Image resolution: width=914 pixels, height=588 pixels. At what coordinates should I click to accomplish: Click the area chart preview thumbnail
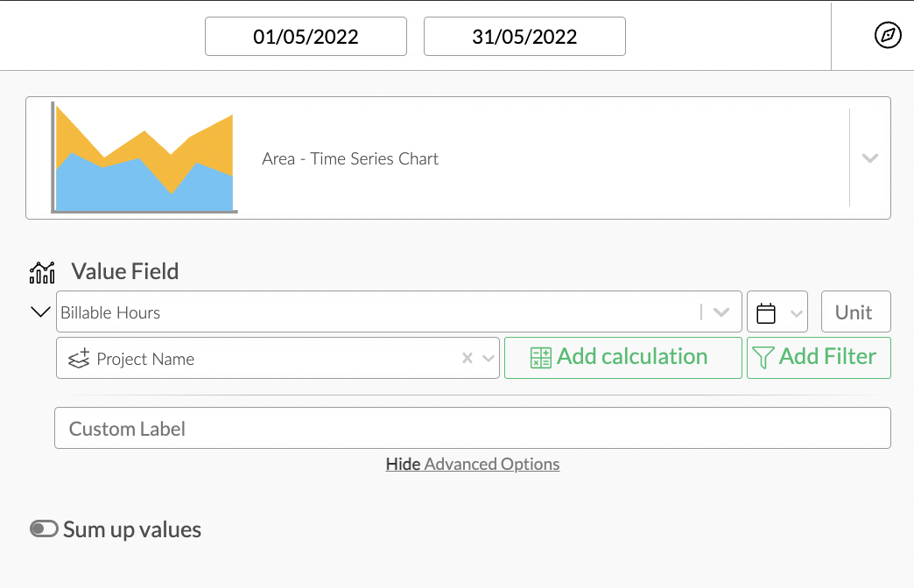coord(144,157)
